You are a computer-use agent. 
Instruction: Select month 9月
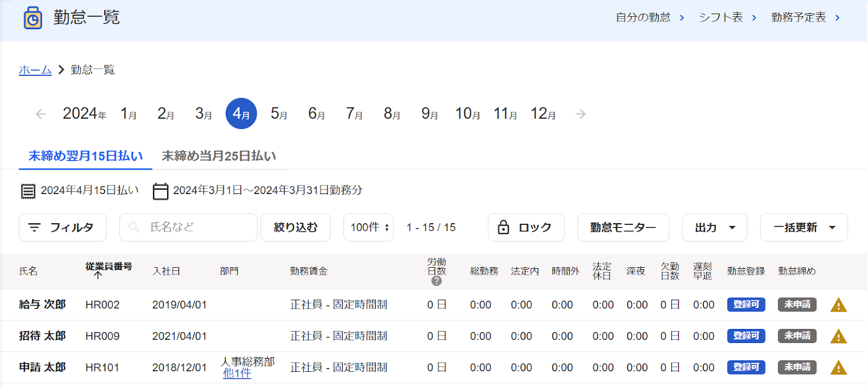[430, 114]
